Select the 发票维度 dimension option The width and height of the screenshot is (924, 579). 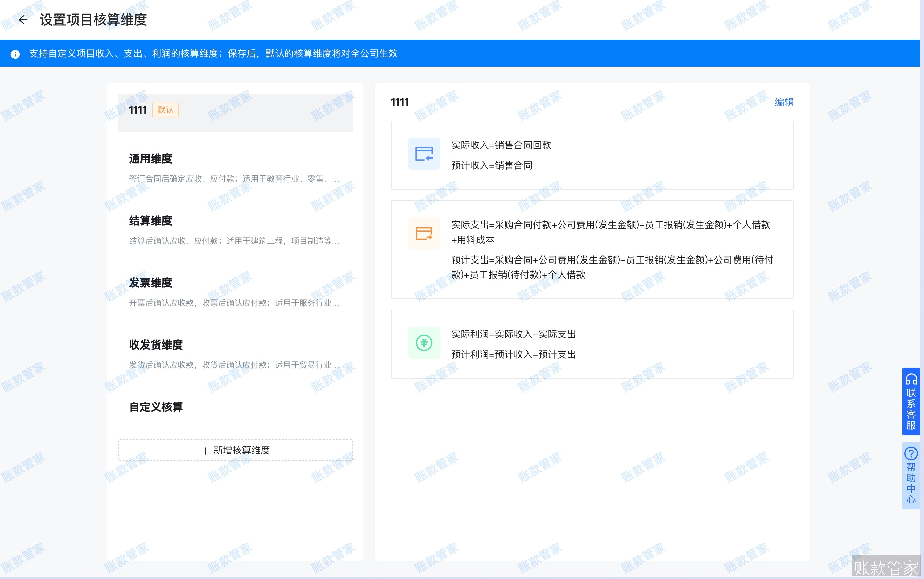pos(150,283)
